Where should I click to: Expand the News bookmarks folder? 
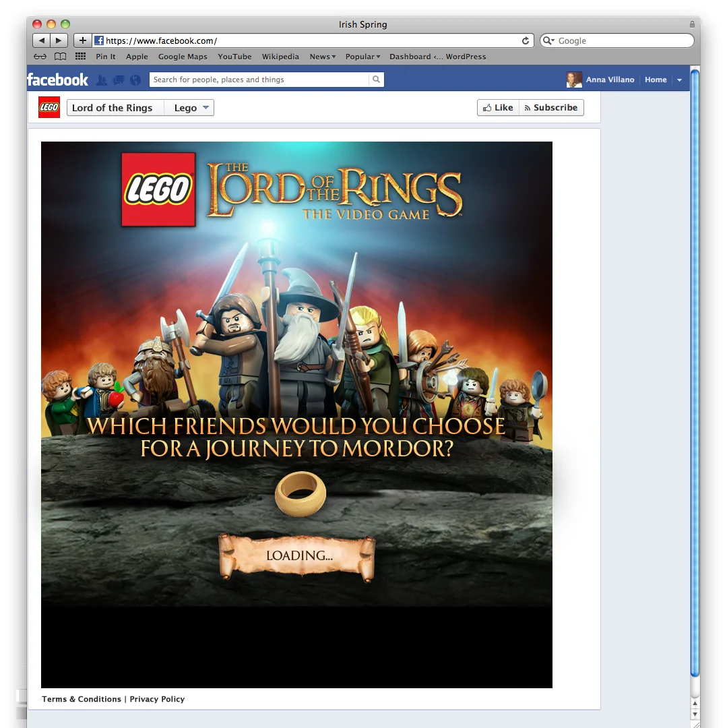pos(323,57)
